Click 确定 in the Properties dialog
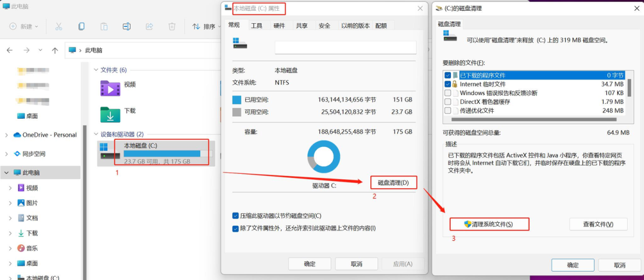 309,264
